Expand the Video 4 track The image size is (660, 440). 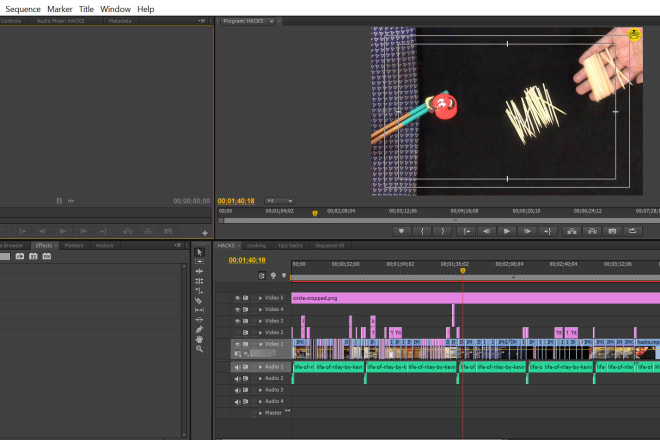261,309
